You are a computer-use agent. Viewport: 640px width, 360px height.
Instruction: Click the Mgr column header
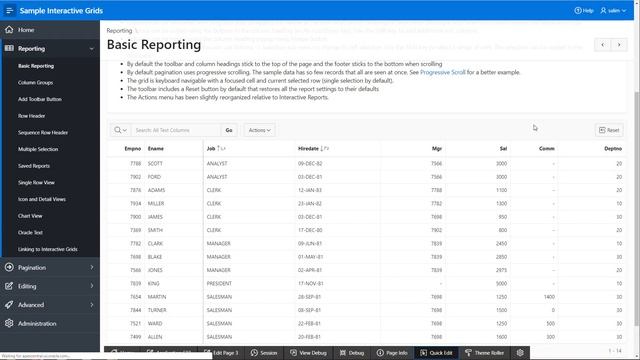click(437, 149)
